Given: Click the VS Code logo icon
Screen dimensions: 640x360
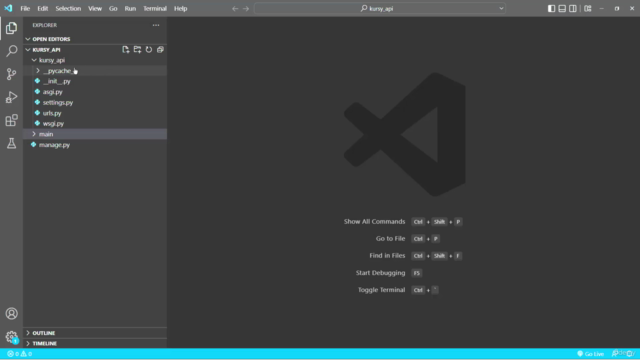Looking at the screenshot, I should pyautogui.click(x=8, y=8).
